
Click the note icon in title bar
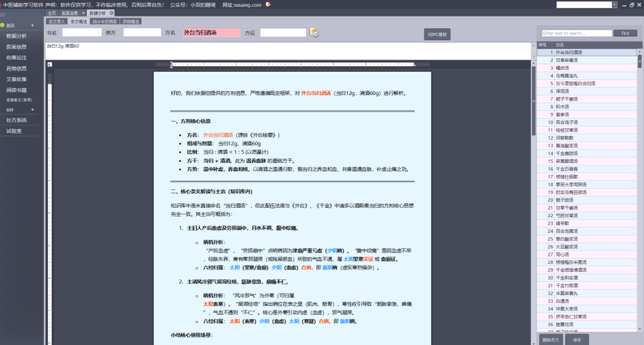click(x=269, y=4)
